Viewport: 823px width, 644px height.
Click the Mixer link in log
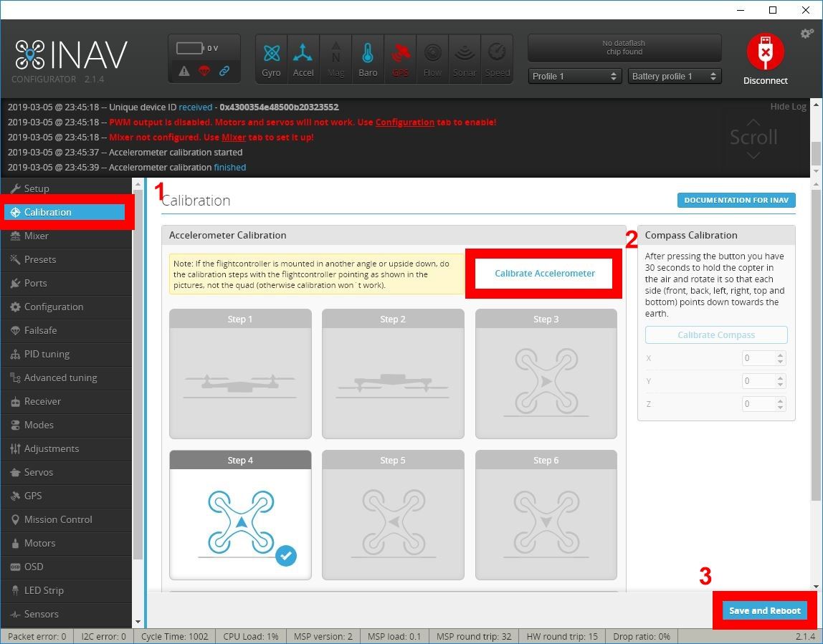[x=234, y=138]
